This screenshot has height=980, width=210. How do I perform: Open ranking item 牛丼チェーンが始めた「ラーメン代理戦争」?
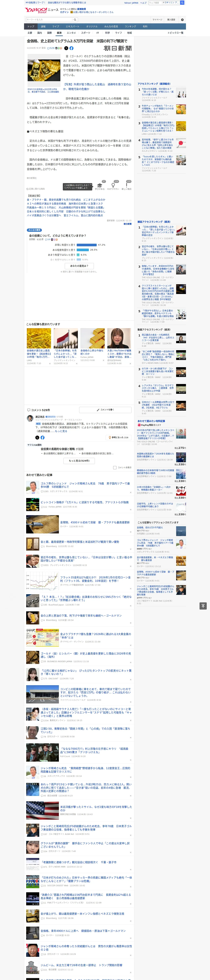tap(158, 109)
